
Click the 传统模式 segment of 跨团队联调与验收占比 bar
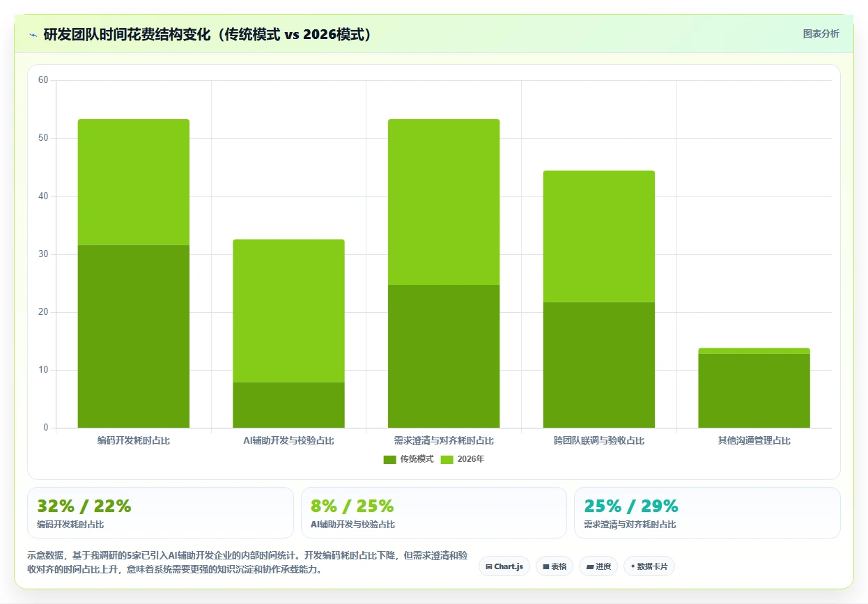[x=599, y=364]
